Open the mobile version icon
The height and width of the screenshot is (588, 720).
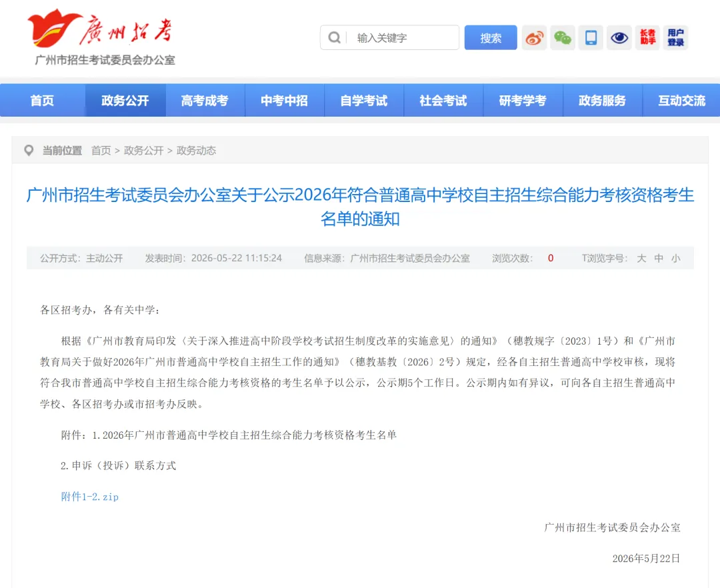point(591,37)
